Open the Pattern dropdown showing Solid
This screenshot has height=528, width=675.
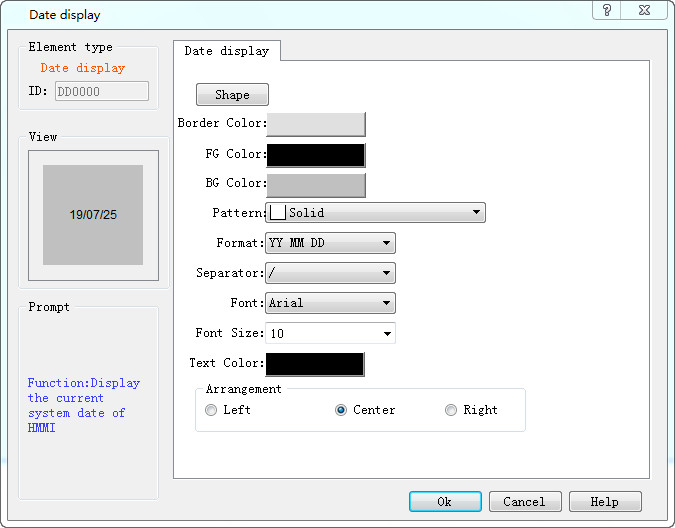375,213
